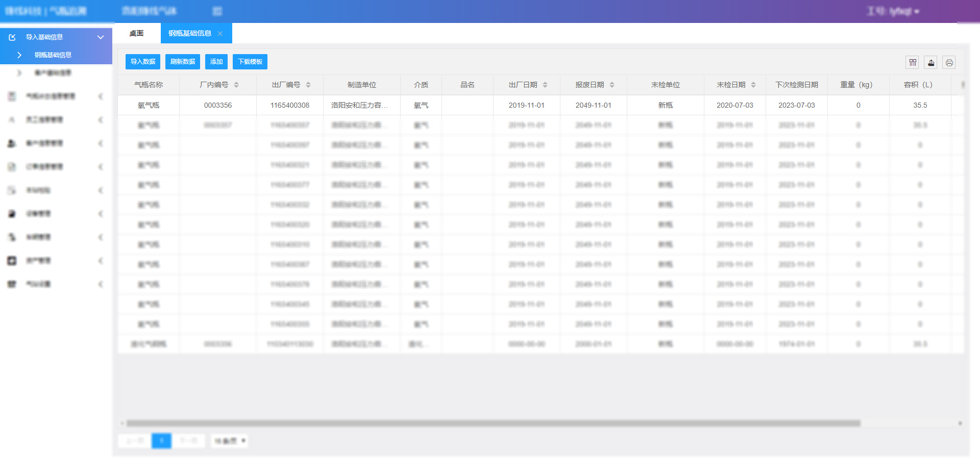The height and width of the screenshot is (470, 980).
Task: Click the export table data icon
Action: click(x=931, y=62)
